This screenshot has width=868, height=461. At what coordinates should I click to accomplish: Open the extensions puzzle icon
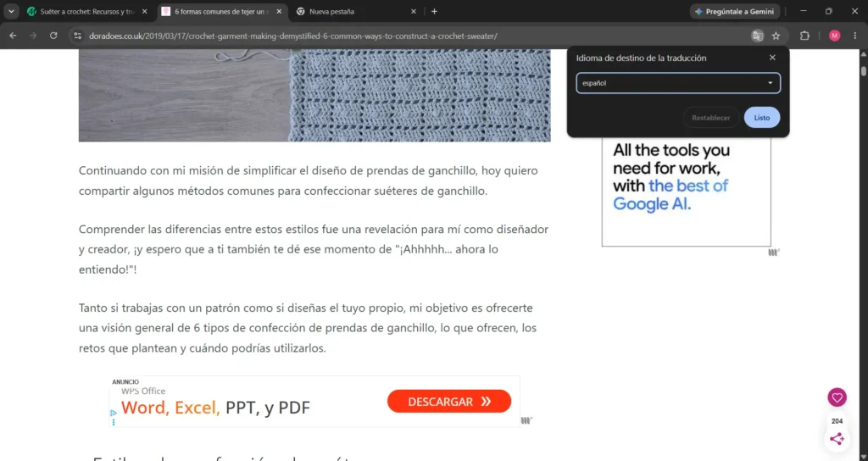click(805, 36)
